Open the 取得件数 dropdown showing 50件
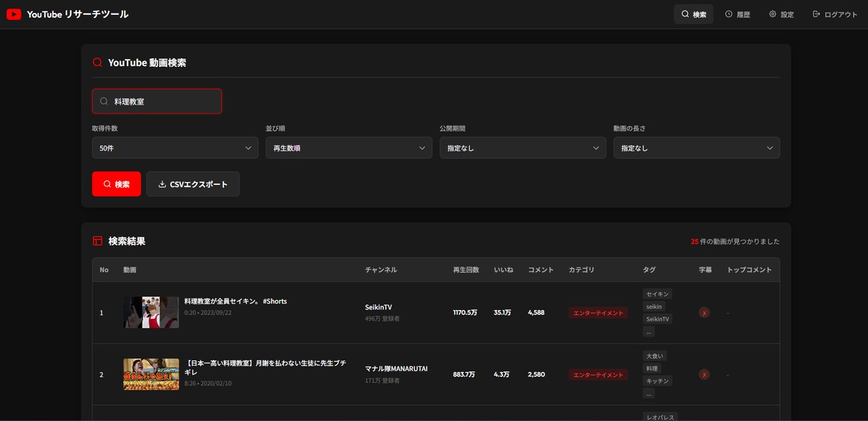This screenshot has height=421, width=868. point(175,148)
